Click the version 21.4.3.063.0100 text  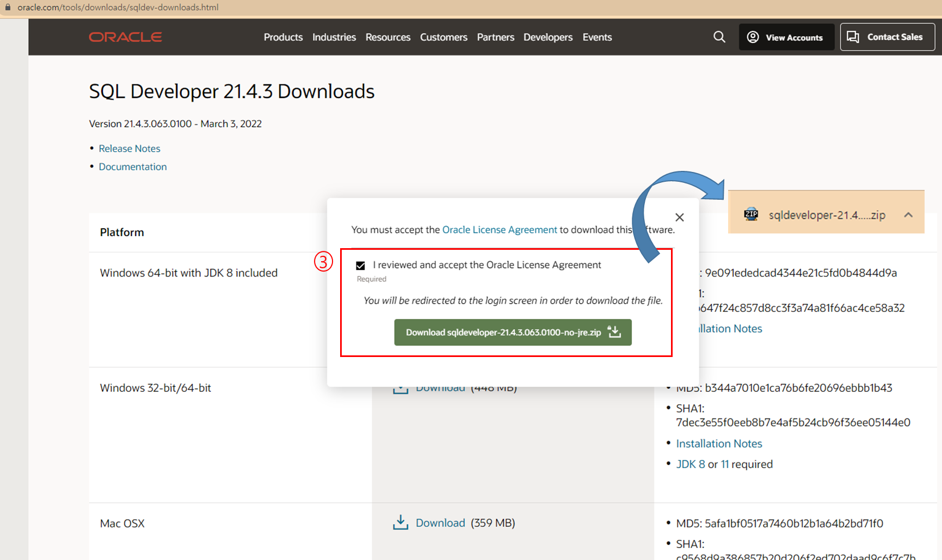[x=175, y=124]
